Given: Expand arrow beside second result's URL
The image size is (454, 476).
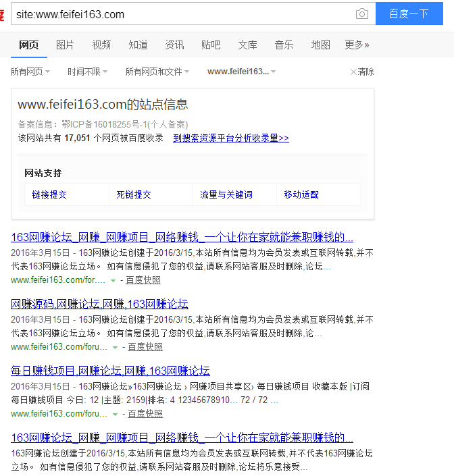Looking at the screenshot, I should [115, 347].
